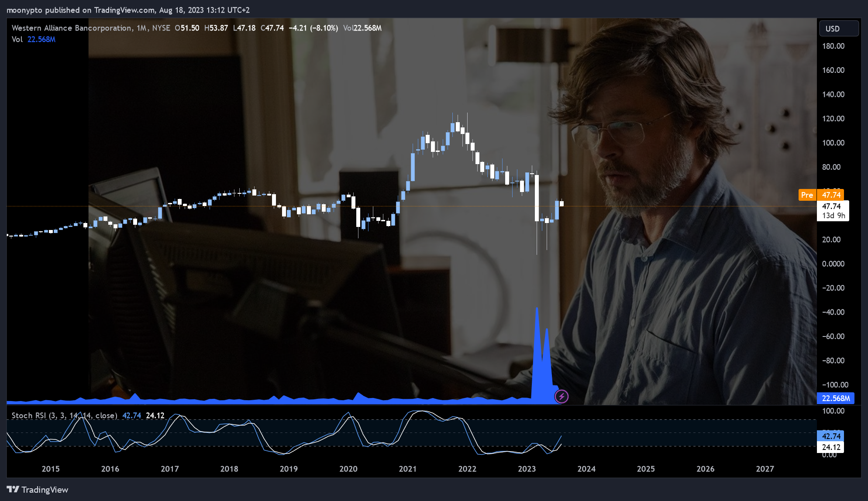Click the 2018 label on time axis
The image size is (868, 501).
tap(229, 469)
